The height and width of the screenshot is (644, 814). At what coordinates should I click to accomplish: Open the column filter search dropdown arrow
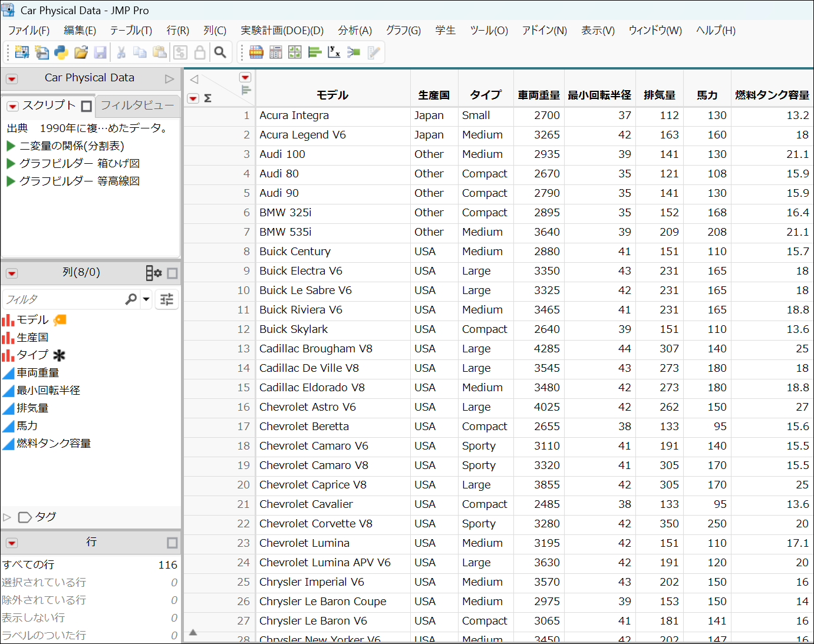coord(146,299)
